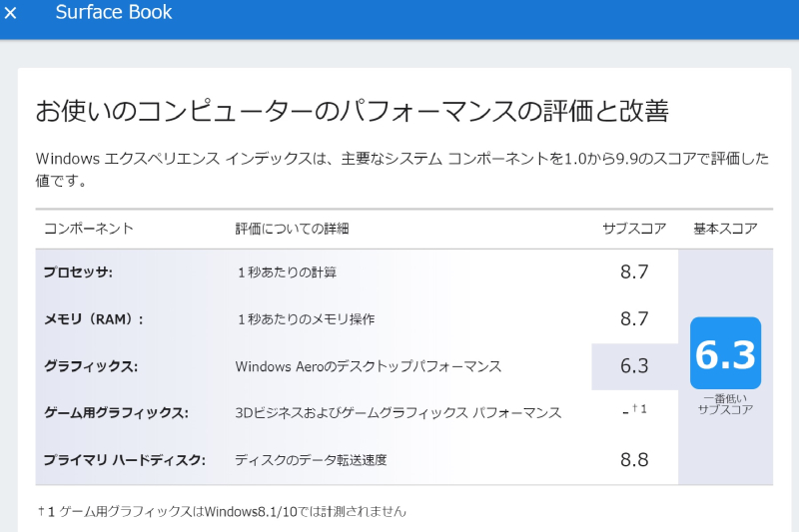Click the プロセッサ subscore 8.7
This screenshot has height=532, width=799.
634,271
